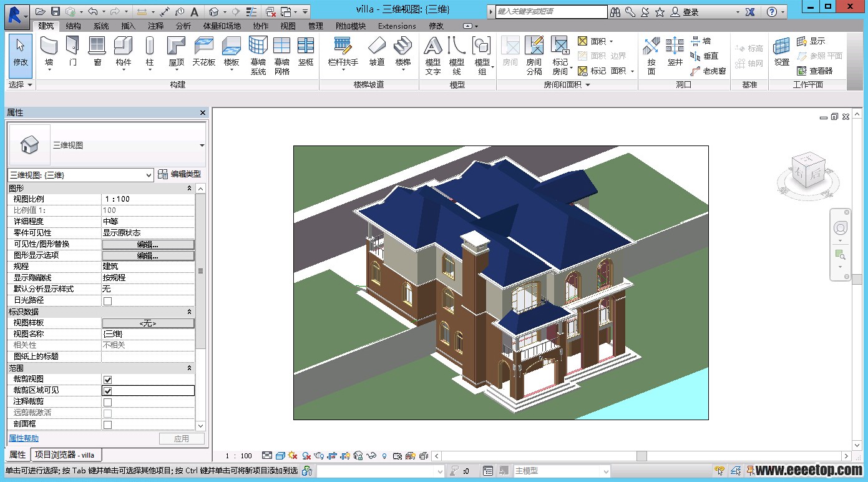Select the 屋顶 (Roof) tool

(177, 54)
